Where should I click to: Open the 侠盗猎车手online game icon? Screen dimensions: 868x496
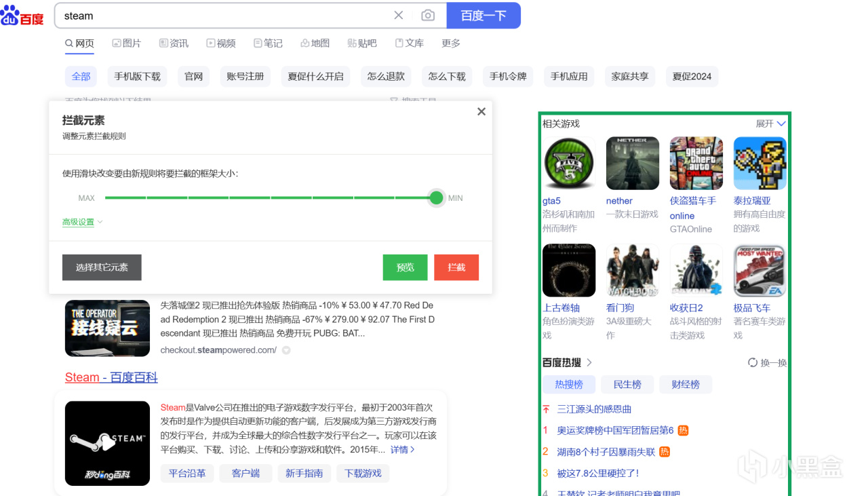point(696,164)
